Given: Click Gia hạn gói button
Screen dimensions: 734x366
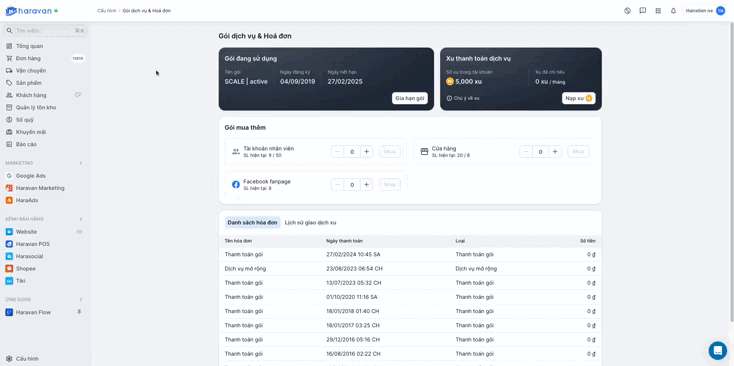Looking at the screenshot, I should (x=410, y=98).
